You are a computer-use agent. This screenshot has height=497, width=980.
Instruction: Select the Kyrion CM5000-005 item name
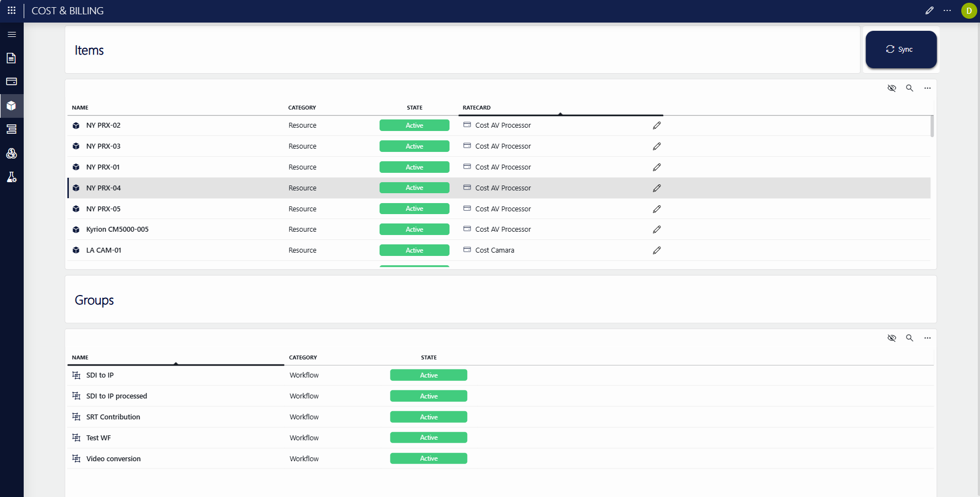[117, 230]
